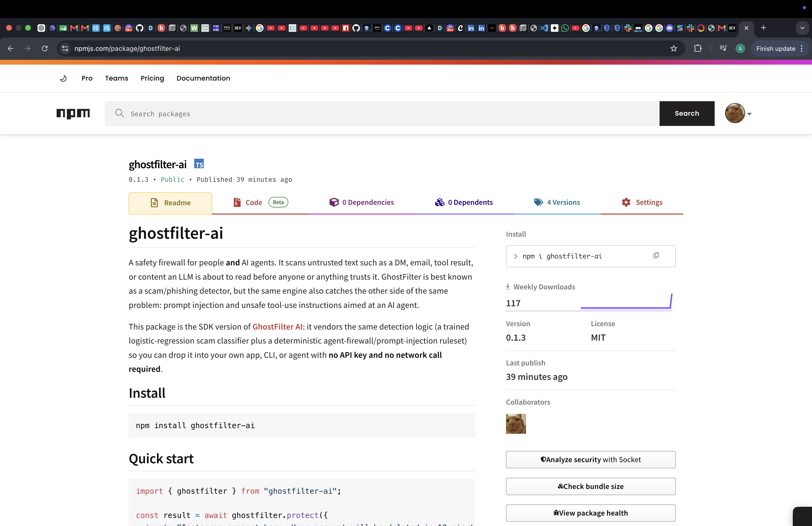Open the Documentation link
This screenshot has width=812, height=526.
(203, 78)
